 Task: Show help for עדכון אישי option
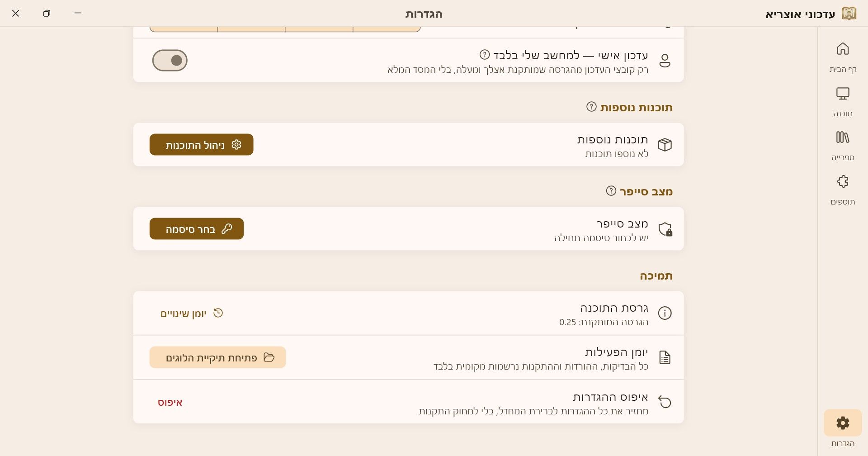pyautogui.click(x=485, y=55)
